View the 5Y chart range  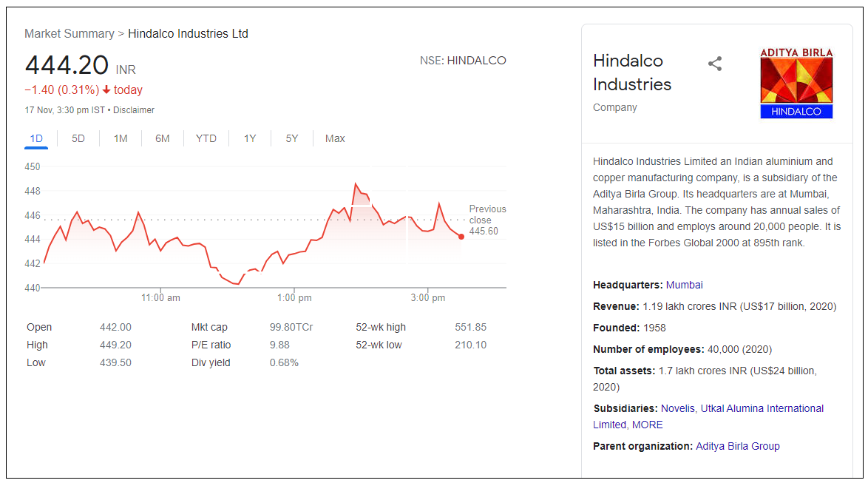[x=292, y=138]
